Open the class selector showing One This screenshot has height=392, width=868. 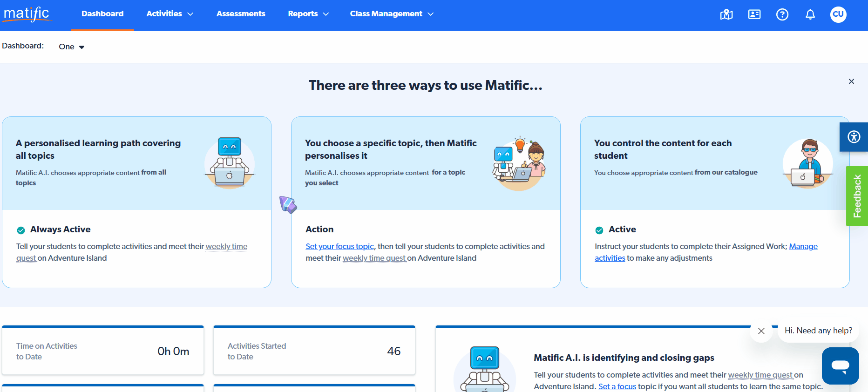[x=71, y=47]
